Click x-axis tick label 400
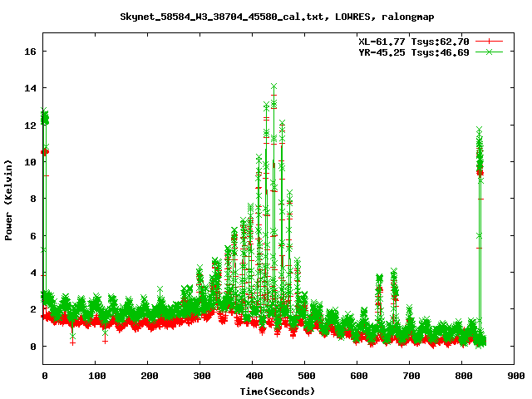Image resolution: width=532 pixels, height=399 pixels. click(254, 376)
